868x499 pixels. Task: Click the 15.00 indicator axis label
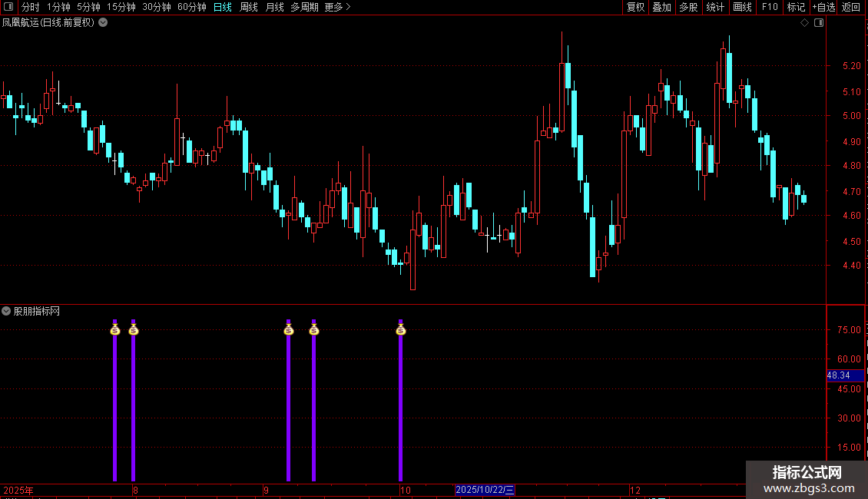click(849, 447)
